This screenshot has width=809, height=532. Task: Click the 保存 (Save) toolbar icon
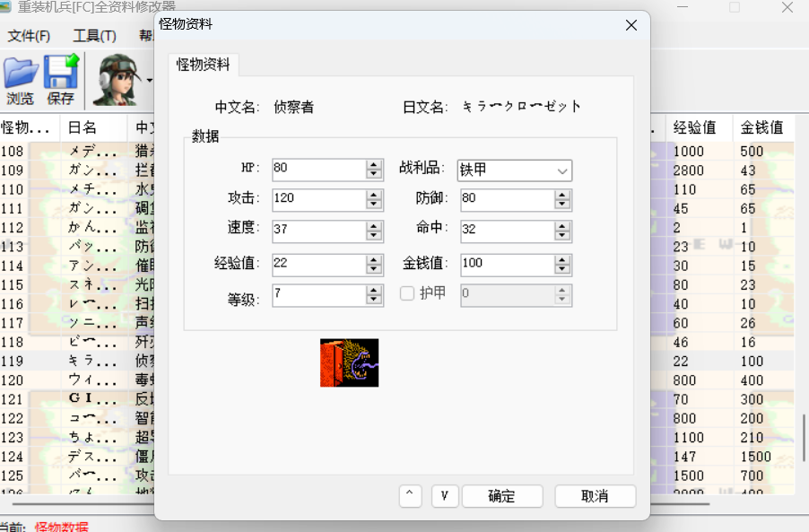(59, 78)
